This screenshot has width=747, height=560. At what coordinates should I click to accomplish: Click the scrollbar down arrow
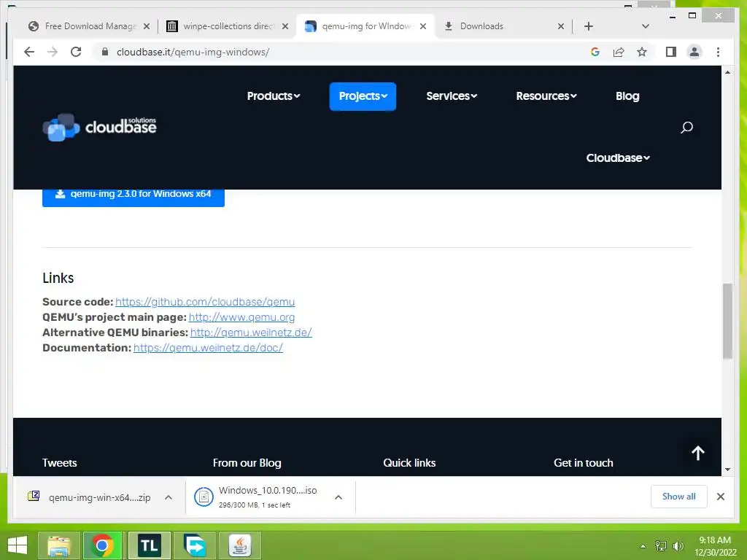point(727,469)
